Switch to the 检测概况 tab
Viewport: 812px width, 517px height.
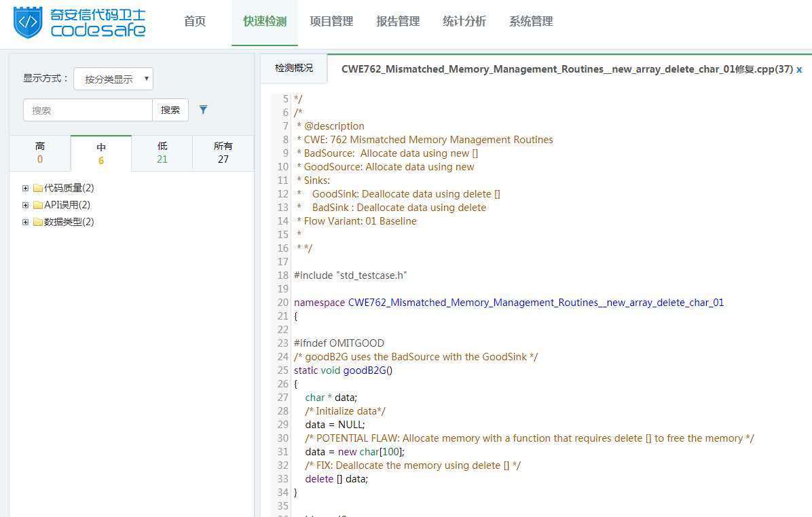pyautogui.click(x=294, y=69)
